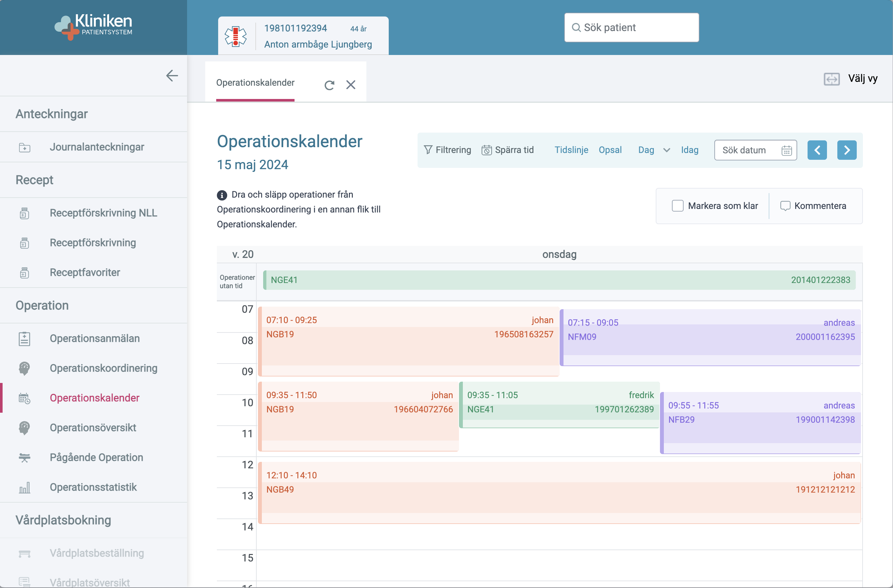Screen dimensions: 893x588
Task: Expand the Dag view dropdown chevron
Action: tap(666, 150)
